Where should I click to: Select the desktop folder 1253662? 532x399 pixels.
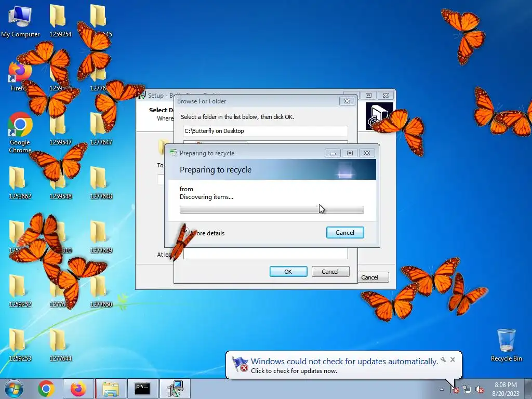(20, 182)
